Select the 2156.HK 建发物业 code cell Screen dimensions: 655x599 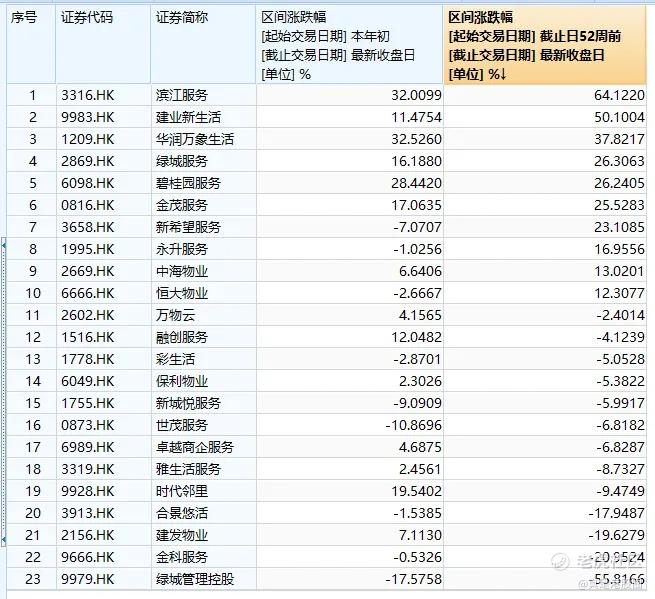coord(103,535)
